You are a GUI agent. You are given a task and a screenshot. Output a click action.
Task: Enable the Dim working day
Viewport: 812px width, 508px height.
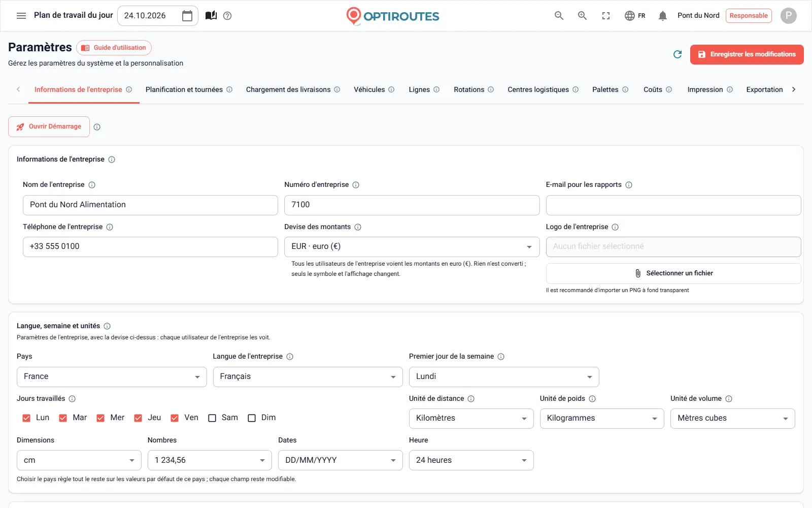252,418
